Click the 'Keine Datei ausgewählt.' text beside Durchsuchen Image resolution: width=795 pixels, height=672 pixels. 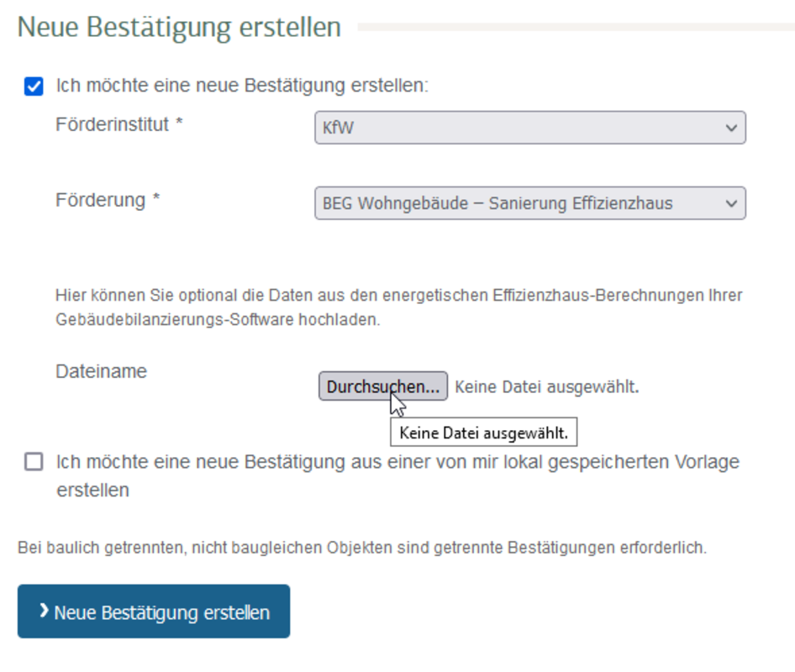[546, 387]
